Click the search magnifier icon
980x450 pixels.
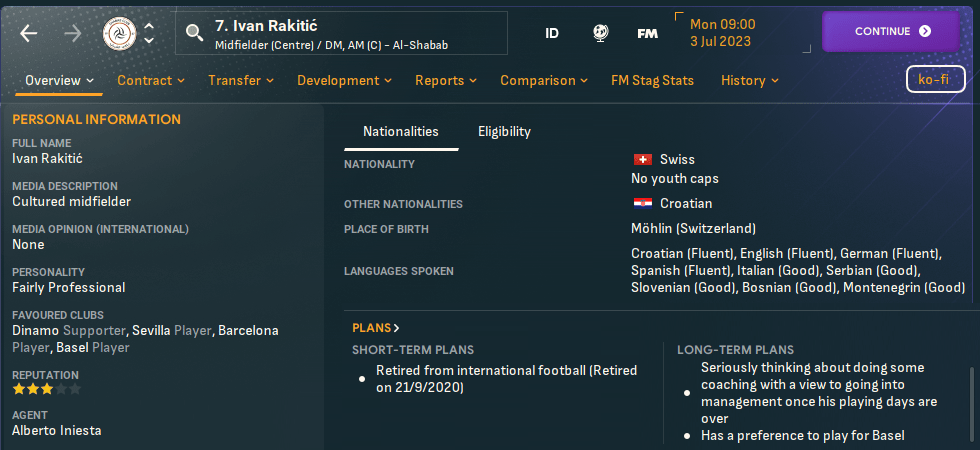tap(194, 33)
